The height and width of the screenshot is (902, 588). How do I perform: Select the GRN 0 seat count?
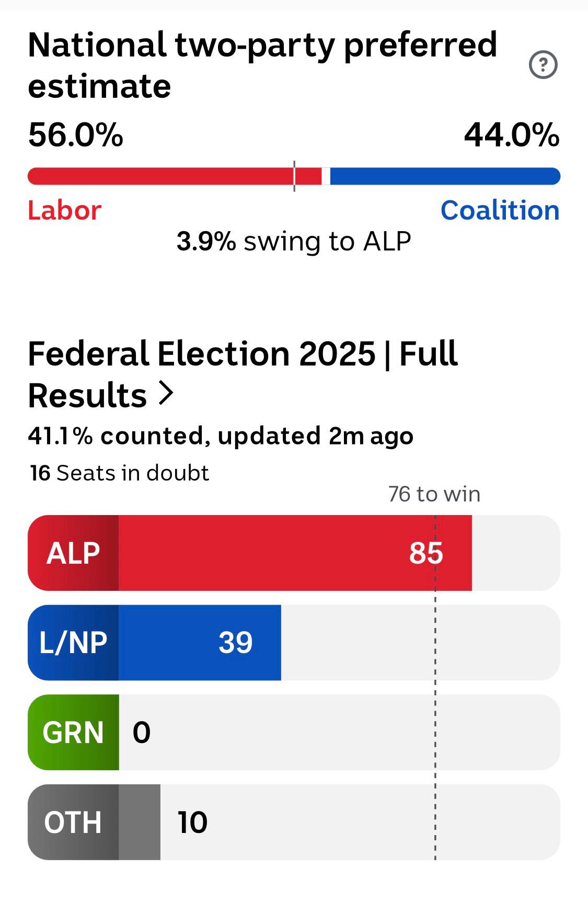(x=142, y=732)
